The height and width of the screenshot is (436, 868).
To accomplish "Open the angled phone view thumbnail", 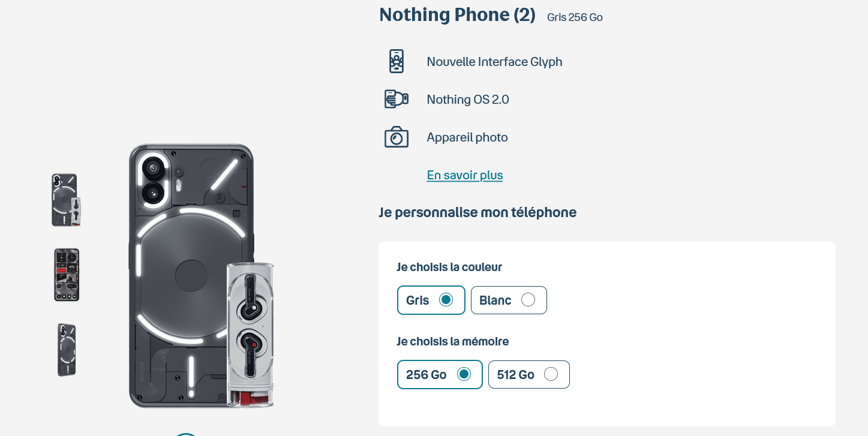I will point(66,350).
